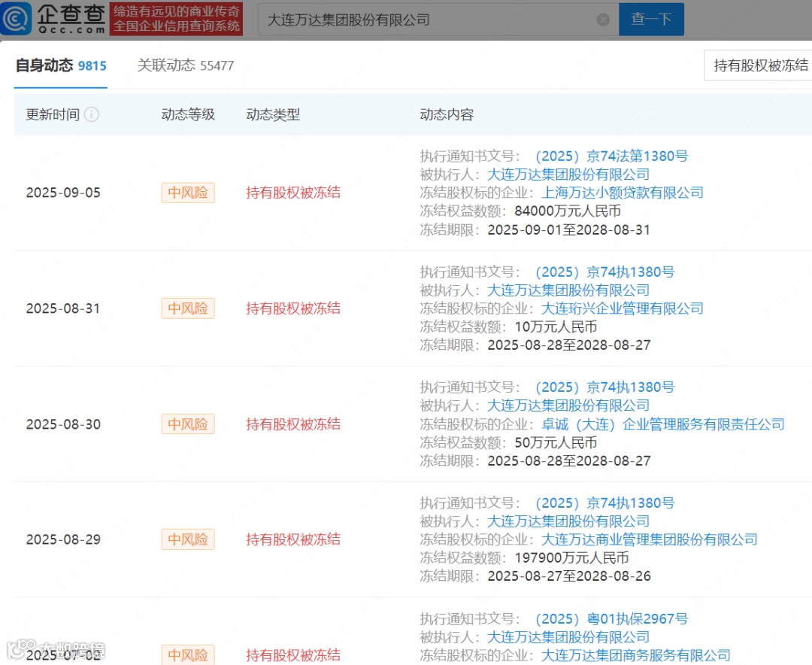
Task: Click the info icon beside 更新时间
Action: 92,114
